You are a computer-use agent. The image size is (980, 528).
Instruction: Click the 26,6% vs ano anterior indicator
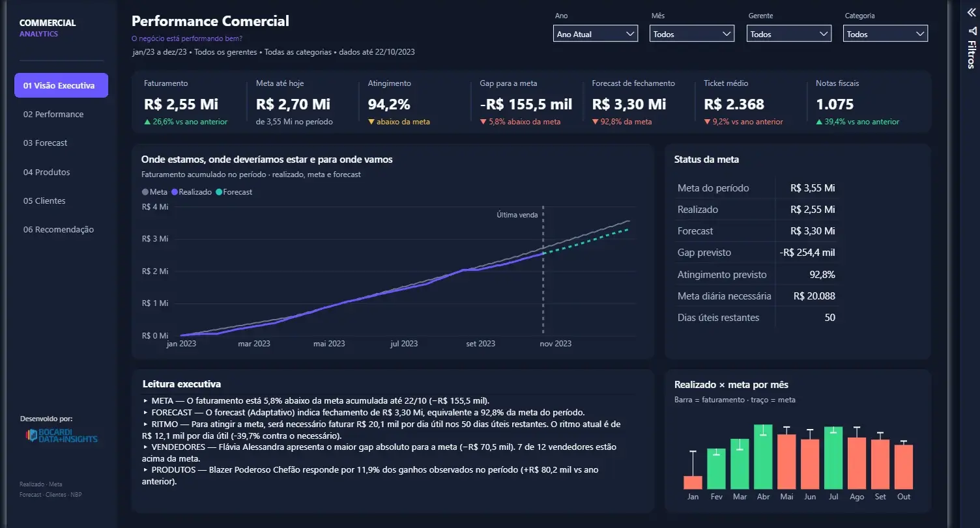coord(185,122)
